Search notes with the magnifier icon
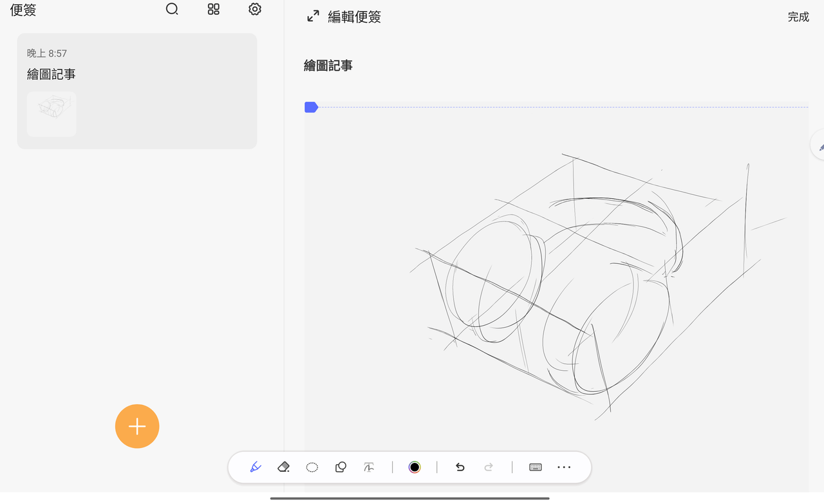Image resolution: width=824 pixels, height=504 pixels. [172, 9]
